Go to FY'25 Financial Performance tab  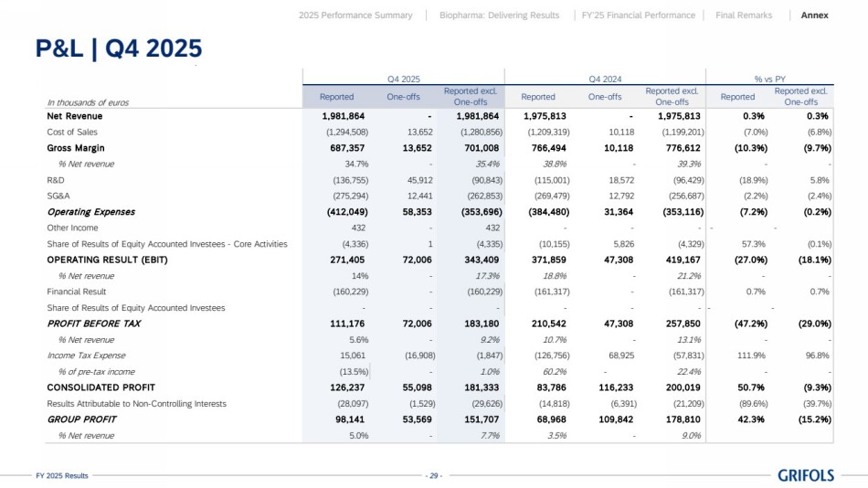click(639, 16)
